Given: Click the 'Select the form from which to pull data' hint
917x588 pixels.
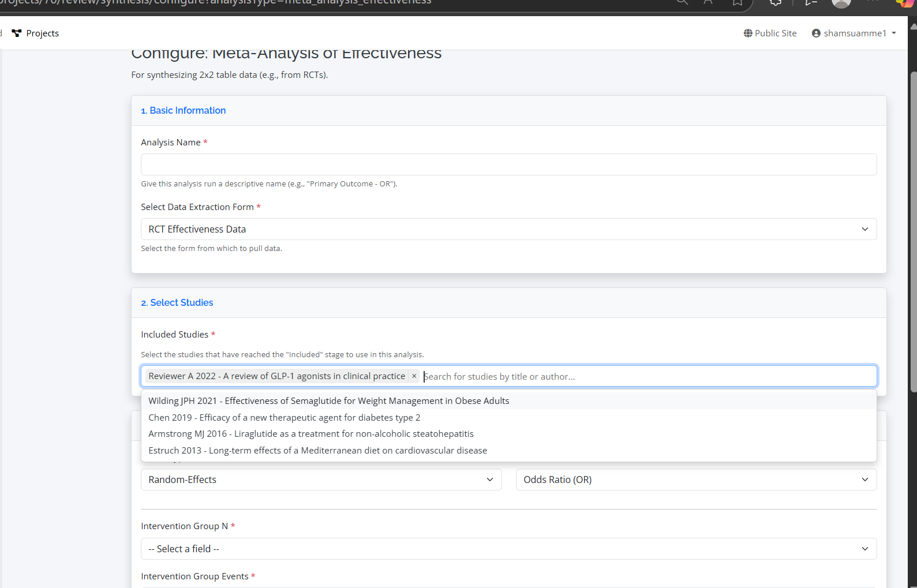Looking at the screenshot, I should [211, 249].
